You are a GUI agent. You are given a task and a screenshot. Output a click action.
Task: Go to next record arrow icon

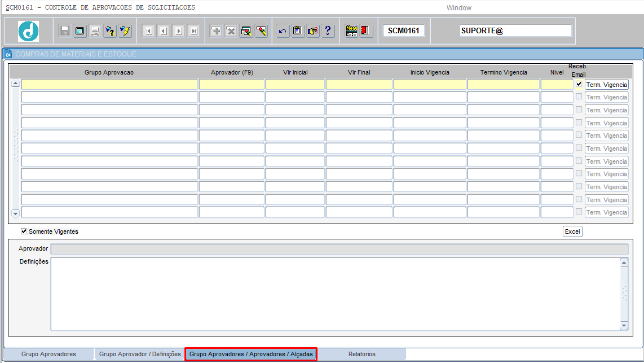coord(179,31)
